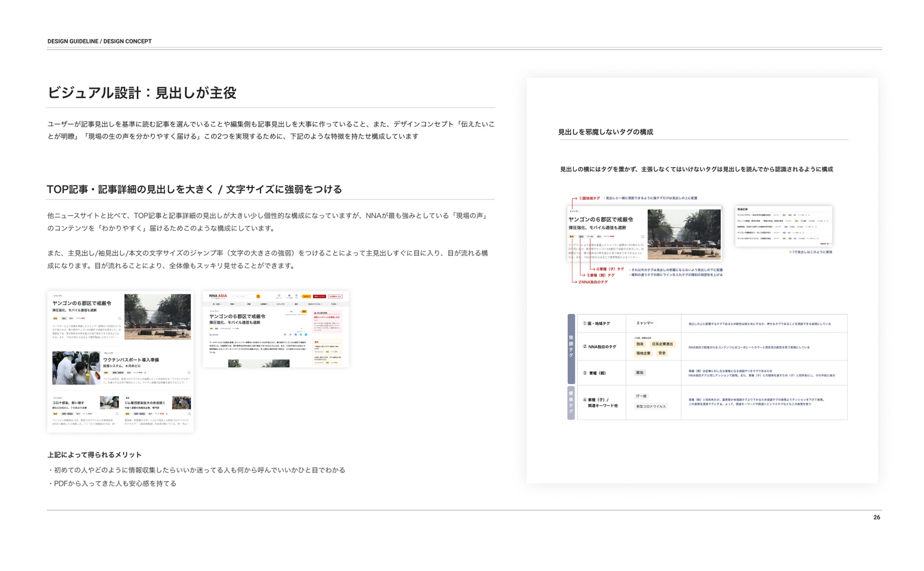Image resolution: width=924 pixels, height=571 pixels.
Task: Click the Facebook share icon in article detail mockup
Action: (296, 335)
